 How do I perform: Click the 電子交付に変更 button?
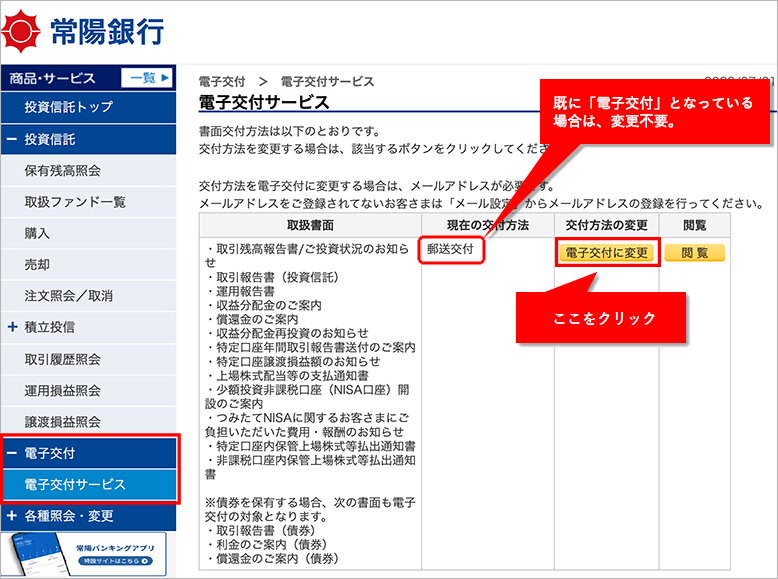tap(607, 253)
